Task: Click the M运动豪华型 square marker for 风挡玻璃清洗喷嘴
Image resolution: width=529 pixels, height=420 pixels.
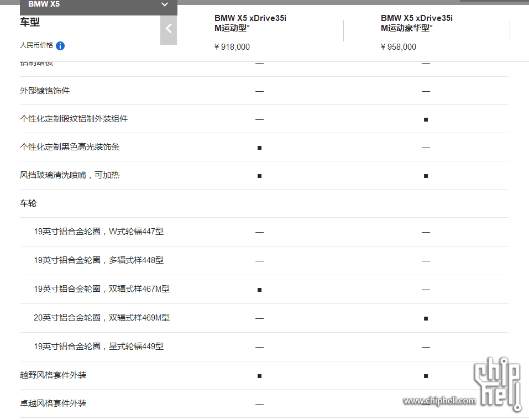Action: (426, 176)
